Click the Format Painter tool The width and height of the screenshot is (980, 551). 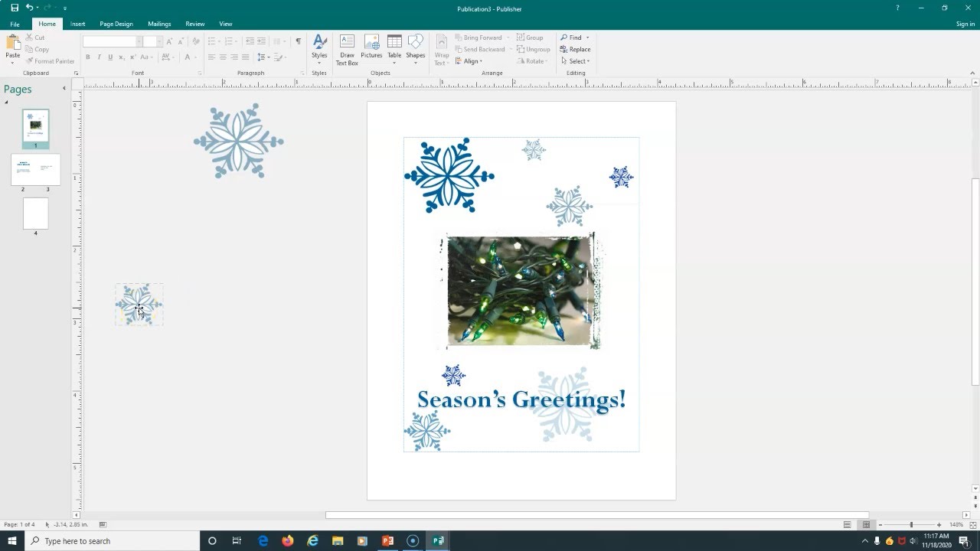(50, 61)
